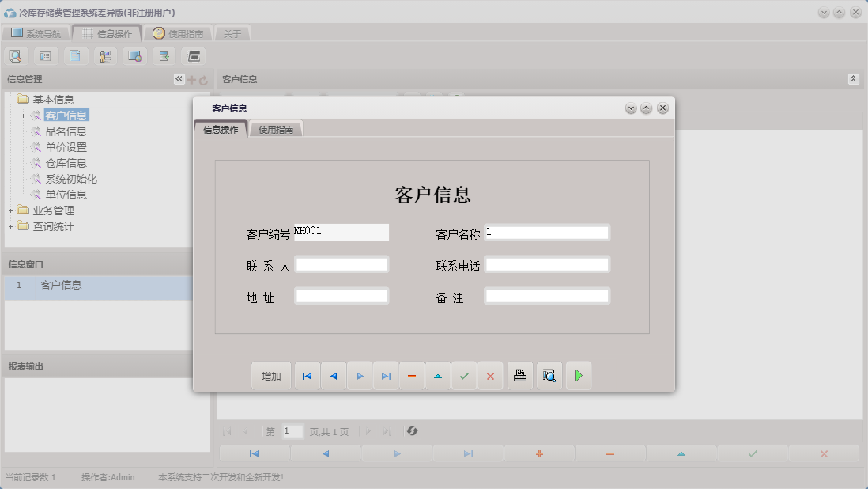Image resolution: width=868 pixels, height=489 pixels.
Task: Collapse the 信息管理 panel with the « arrow
Action: pos(179,78)
